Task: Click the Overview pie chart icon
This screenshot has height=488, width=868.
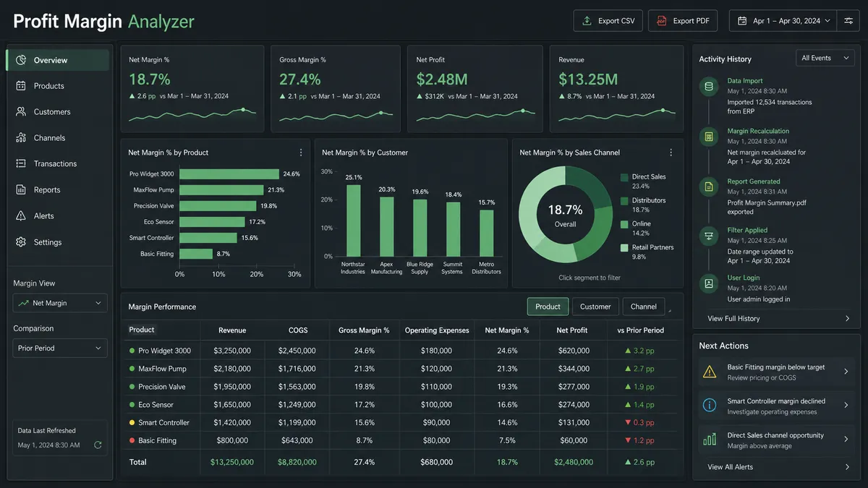Action: coord(21,60)
